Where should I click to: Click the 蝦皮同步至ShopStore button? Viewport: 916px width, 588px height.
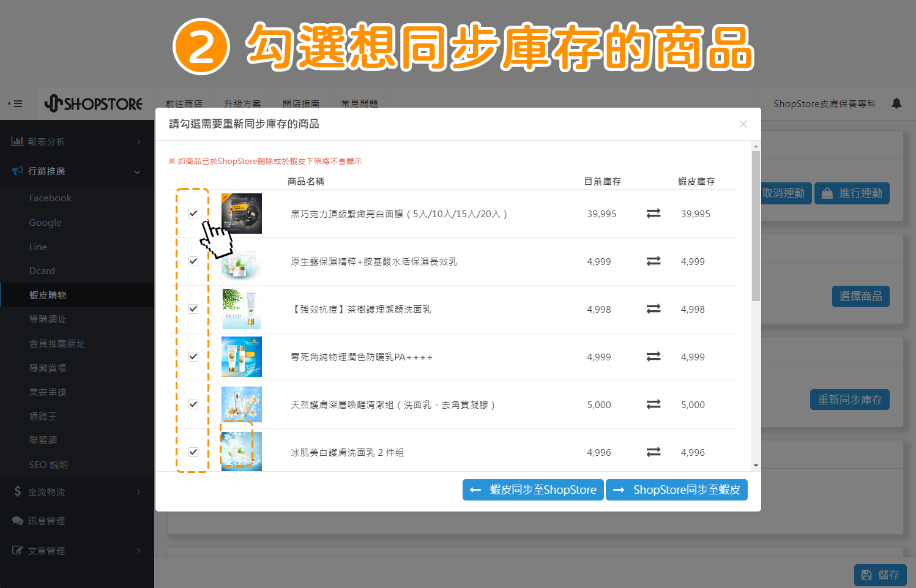(533, 489)
